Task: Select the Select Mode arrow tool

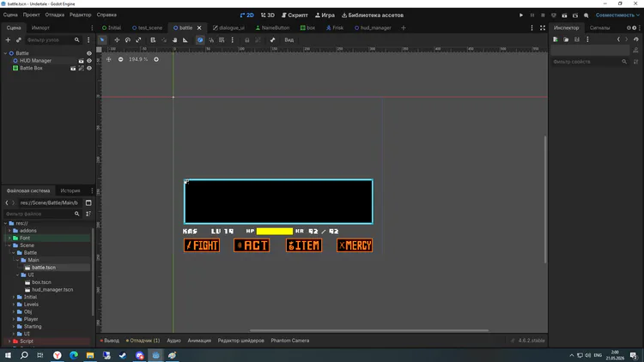Action: tap(102, 39)
